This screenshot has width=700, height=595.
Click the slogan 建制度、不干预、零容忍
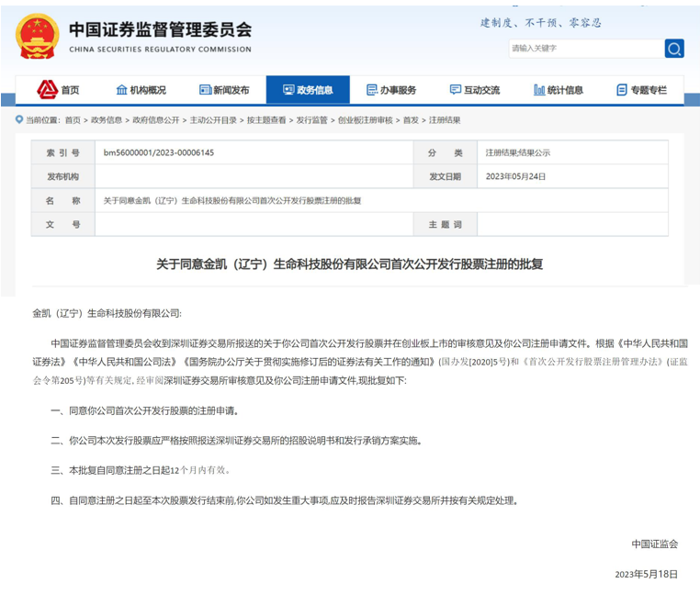click(x=541, y=23)
